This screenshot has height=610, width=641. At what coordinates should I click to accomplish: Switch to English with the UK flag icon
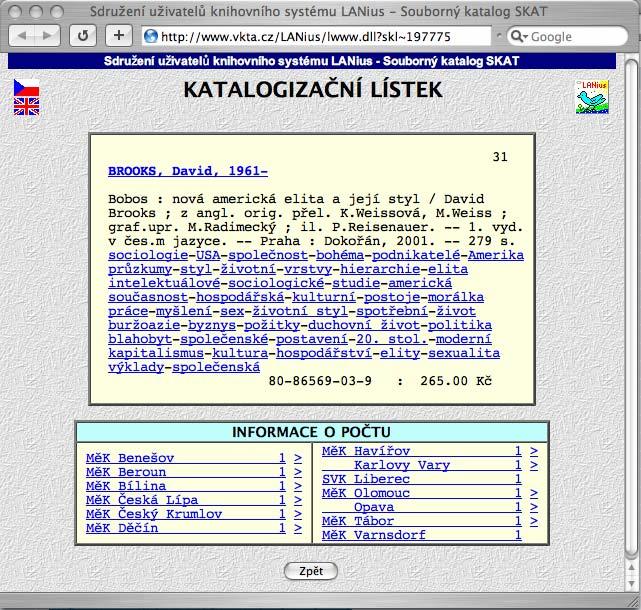(x=26, y=106)
